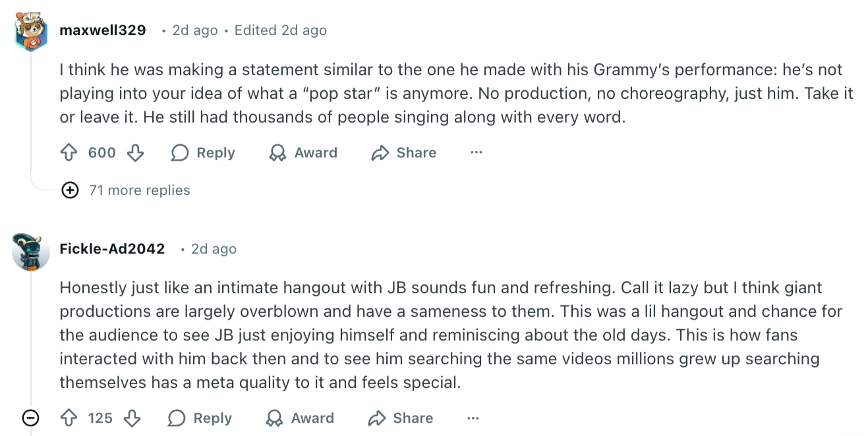The height and width of the screenshot is (436, 868).
Task: Click Fickle-Ad2042's avatar image
Action: tap(31, 251)
